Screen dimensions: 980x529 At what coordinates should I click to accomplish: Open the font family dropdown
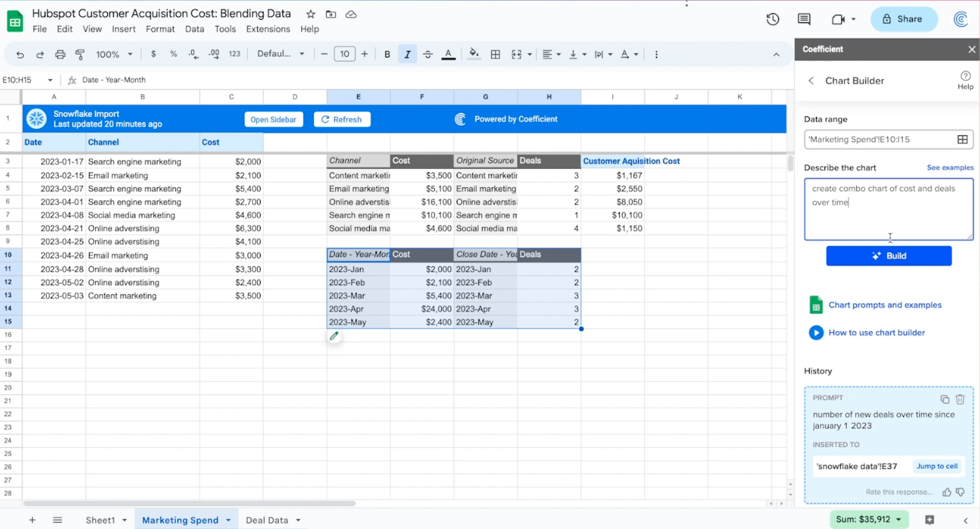(x=281, y=54)
